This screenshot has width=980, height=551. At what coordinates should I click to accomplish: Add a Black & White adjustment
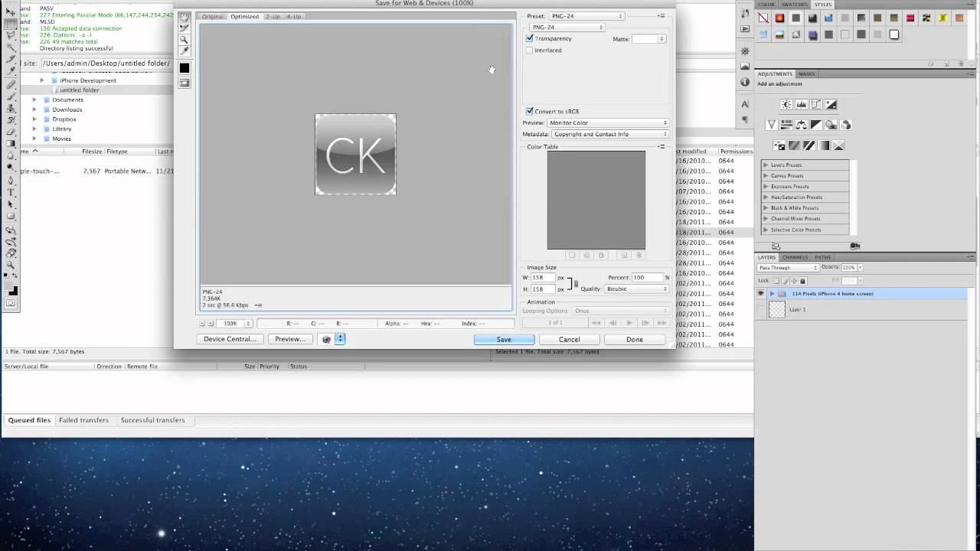coord(816,125)
